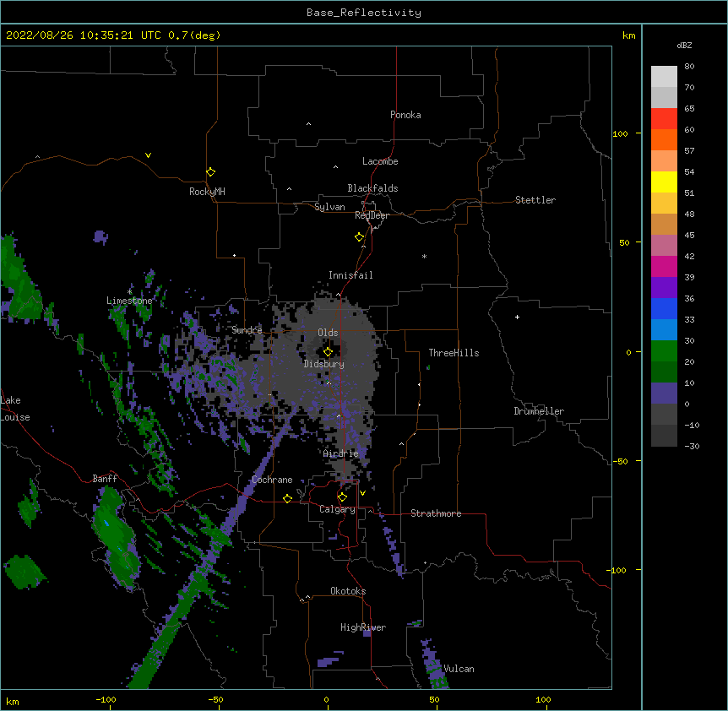The height and width of the screenshot is (711, 728).
Task: Click the Ponoka city label
Action: [405, 115]
